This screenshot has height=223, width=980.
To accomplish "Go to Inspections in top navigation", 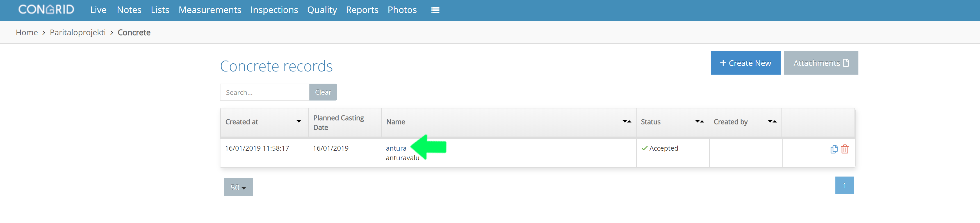I will pos(274,10).
